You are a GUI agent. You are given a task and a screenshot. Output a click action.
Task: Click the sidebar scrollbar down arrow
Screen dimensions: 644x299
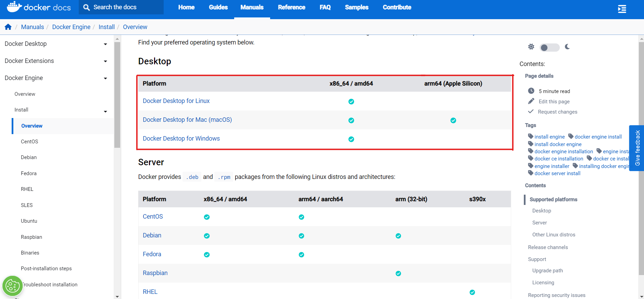coord(117,296)
